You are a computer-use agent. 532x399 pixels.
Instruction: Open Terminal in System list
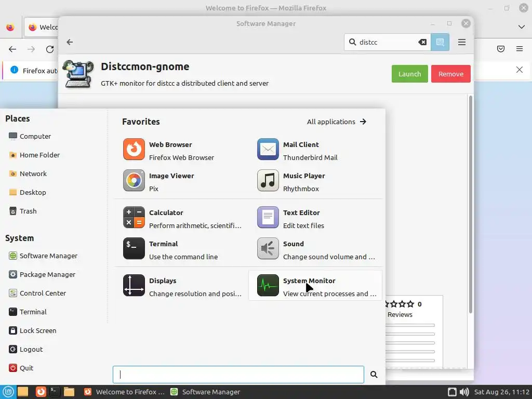click(x=28, y=312)
